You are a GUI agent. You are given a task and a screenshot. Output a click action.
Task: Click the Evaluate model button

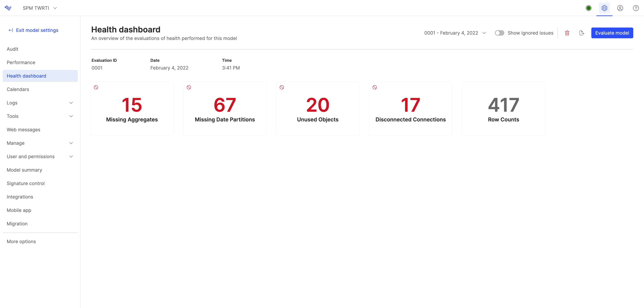point(612,33)
